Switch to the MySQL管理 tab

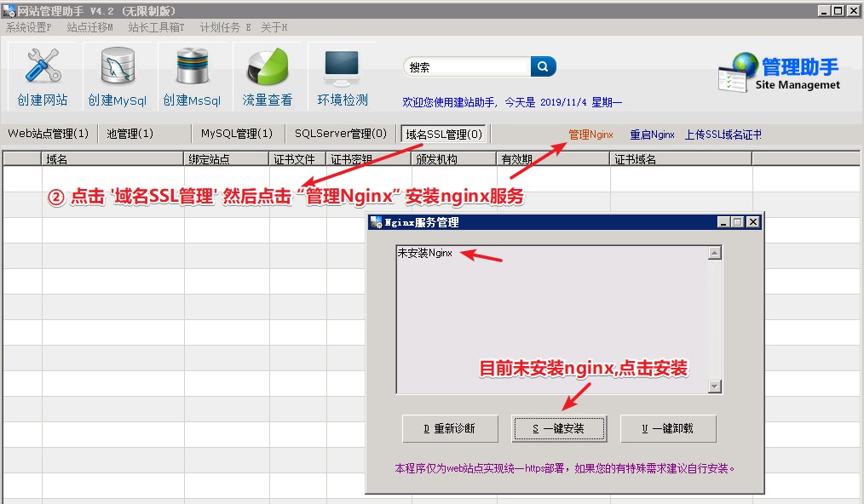[237, 134]
